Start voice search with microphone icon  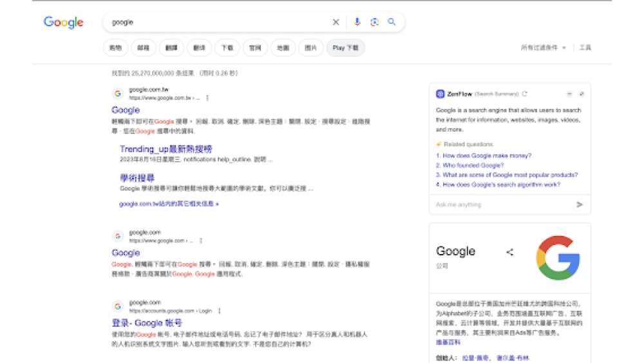coord(357,22)
